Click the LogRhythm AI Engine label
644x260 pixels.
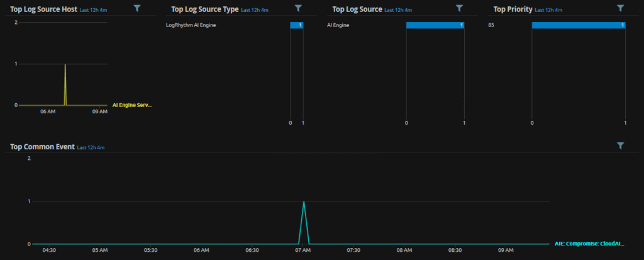coord(195,25)
